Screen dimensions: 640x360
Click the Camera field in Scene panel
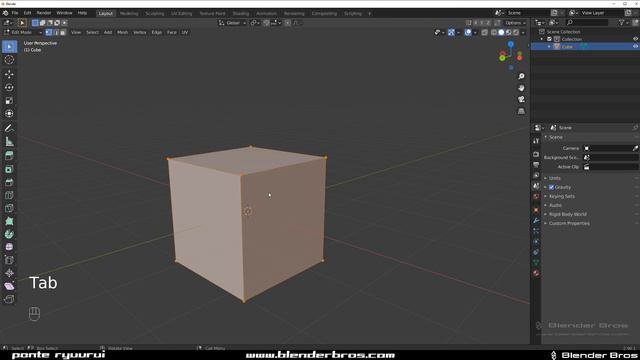611,148
